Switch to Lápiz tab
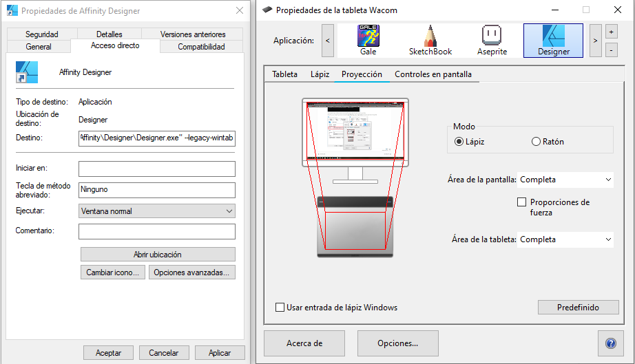Screen dimensions: 635x364 coord(320,74)
